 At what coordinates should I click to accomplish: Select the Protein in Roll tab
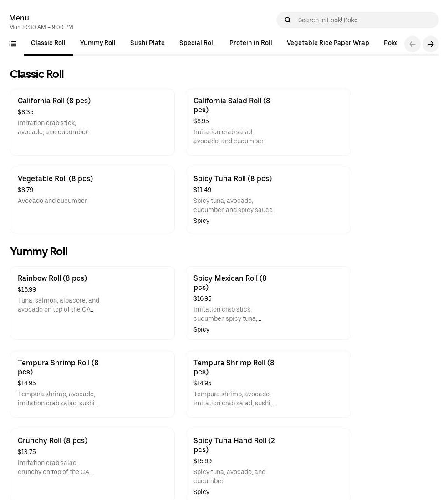click(x=250, y=43)
